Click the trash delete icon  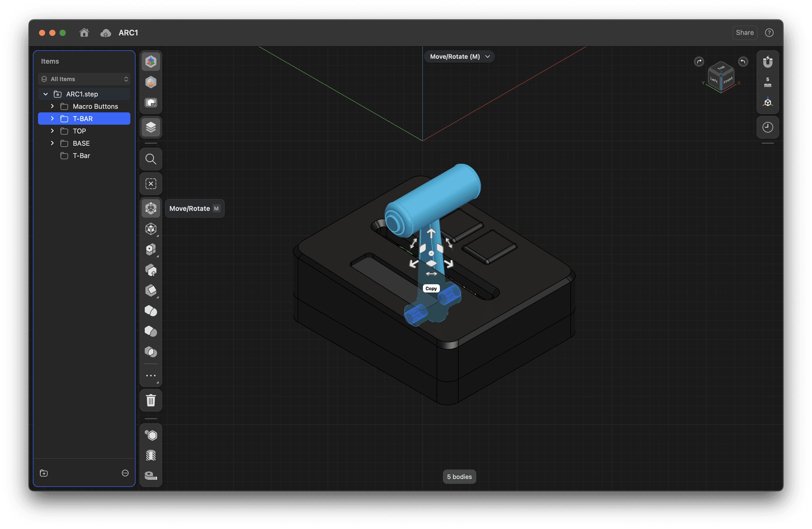coord(151,400)
